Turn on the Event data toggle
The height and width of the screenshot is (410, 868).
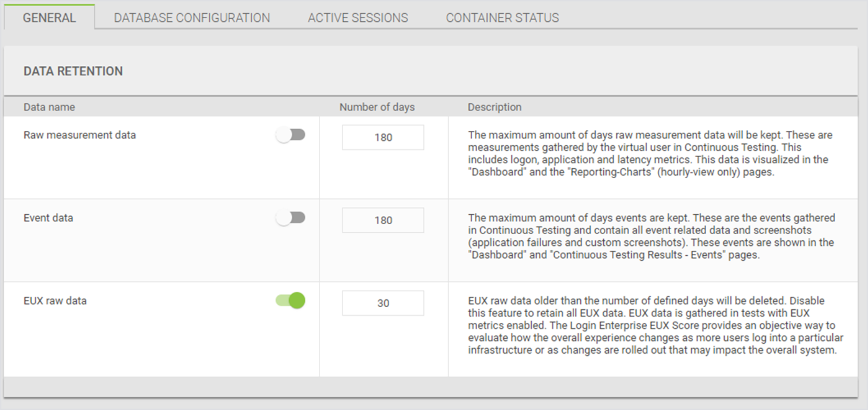[x=291, y=218]
